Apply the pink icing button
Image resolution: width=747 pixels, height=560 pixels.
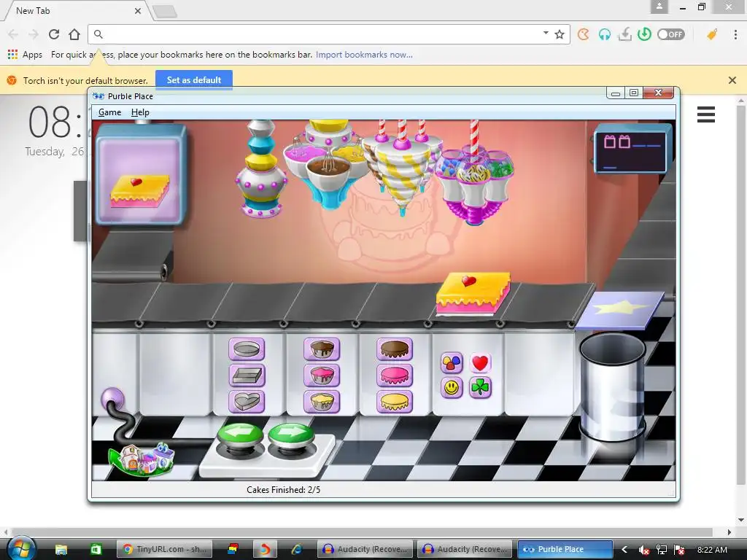[x=395, y=376]
